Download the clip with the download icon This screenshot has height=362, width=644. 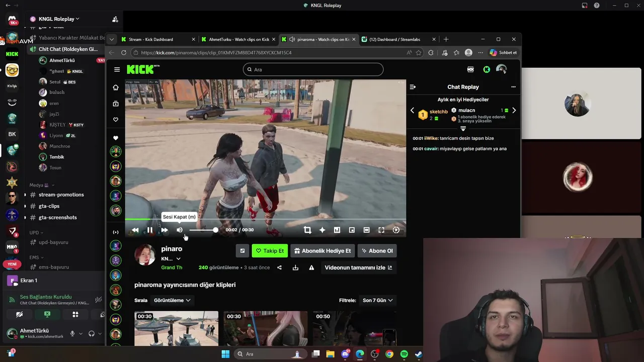tap(295, 267)
